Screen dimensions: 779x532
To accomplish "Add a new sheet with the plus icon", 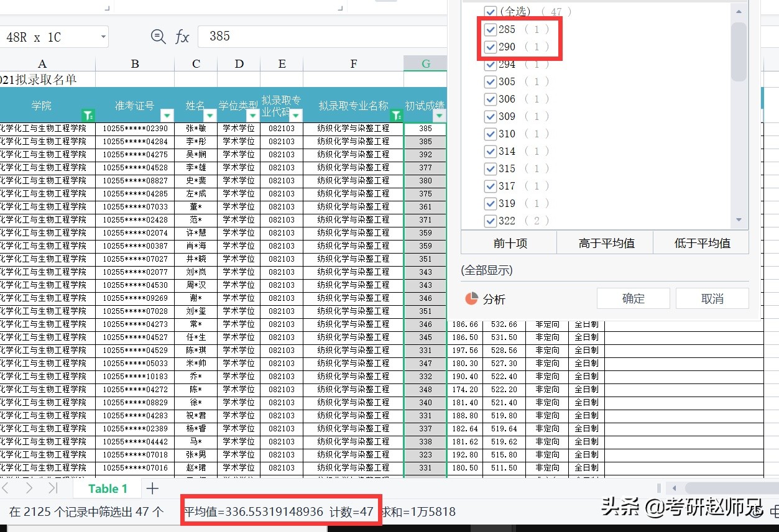I will 152,488.
